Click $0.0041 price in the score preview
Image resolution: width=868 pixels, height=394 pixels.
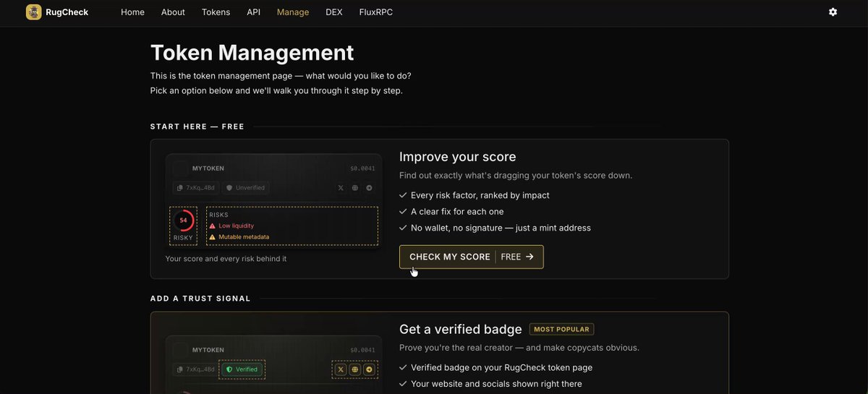tap(362, 168)
